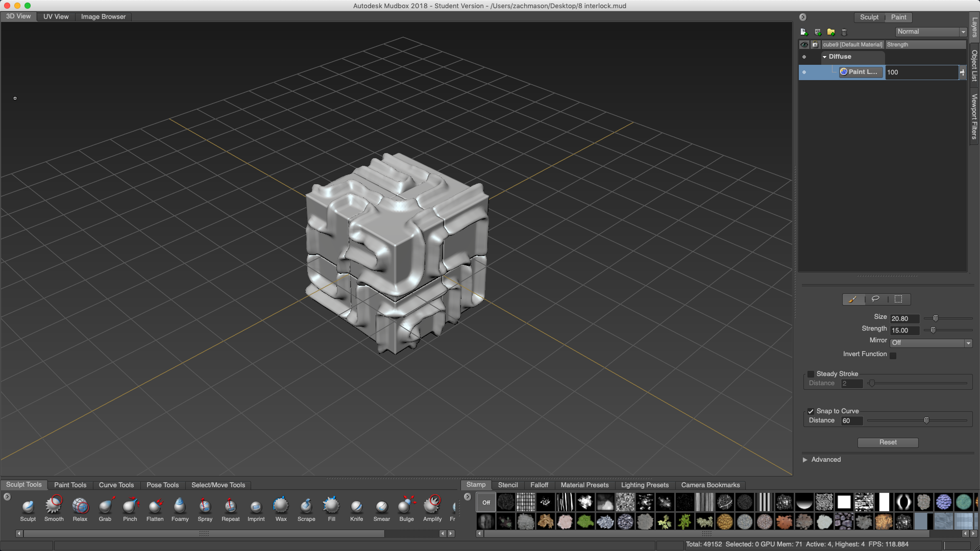Select the Grab sculpt tool
This screenshot has width=980, height=551.
pos(105,506)
